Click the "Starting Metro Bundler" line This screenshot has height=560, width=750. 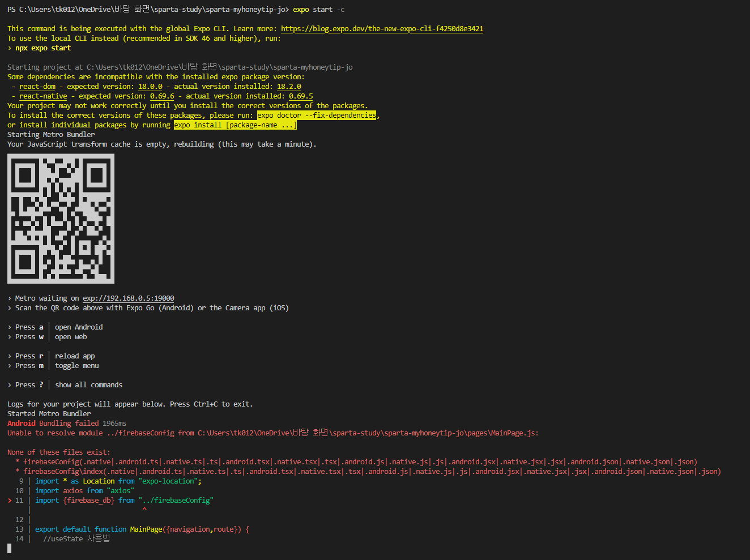coord(51,135)
